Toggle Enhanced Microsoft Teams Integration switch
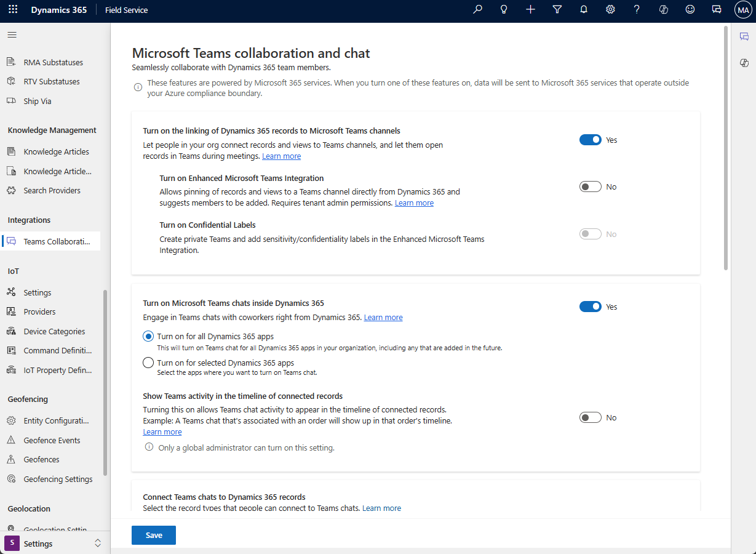This screenshot has width=756, height=554. pos(591,187)
